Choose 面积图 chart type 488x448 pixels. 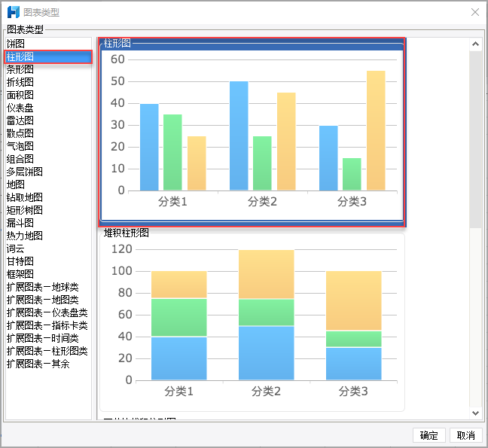pyautogui.click(x=48, y=95)
